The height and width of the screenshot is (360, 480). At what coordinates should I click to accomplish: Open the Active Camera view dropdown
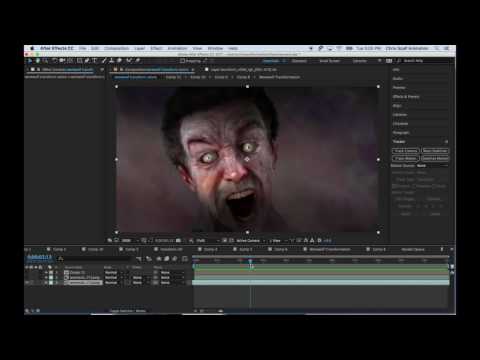[x=251, y=241]
